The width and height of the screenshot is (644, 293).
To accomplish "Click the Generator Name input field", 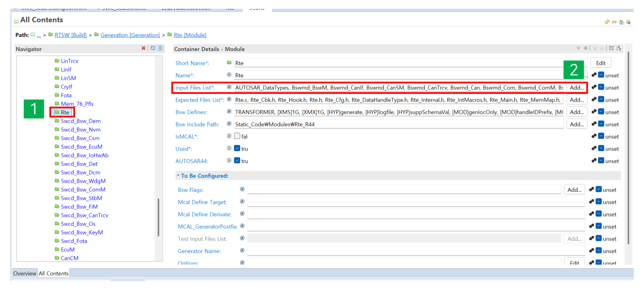I will 415,251.
